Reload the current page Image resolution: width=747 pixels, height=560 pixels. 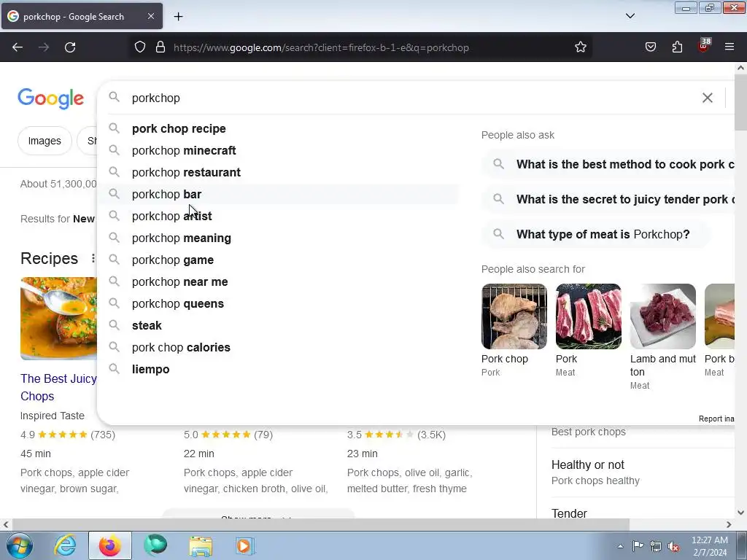coord(70,47)
